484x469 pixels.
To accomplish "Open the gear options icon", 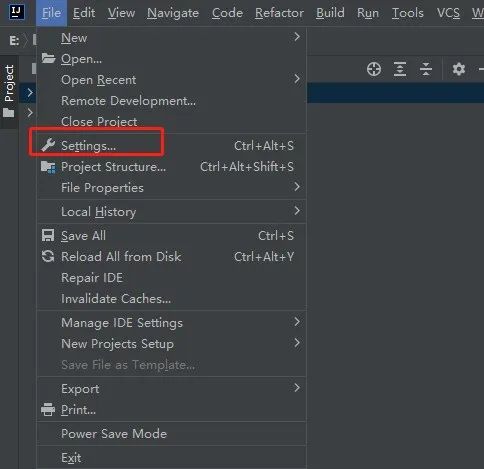I will (x=459, y=69).
